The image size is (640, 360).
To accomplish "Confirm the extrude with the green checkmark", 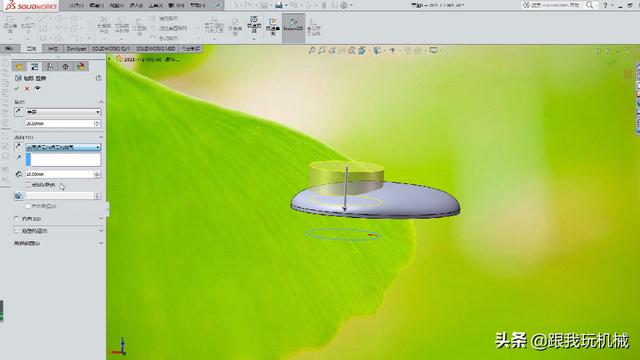I will pos(17,88).
